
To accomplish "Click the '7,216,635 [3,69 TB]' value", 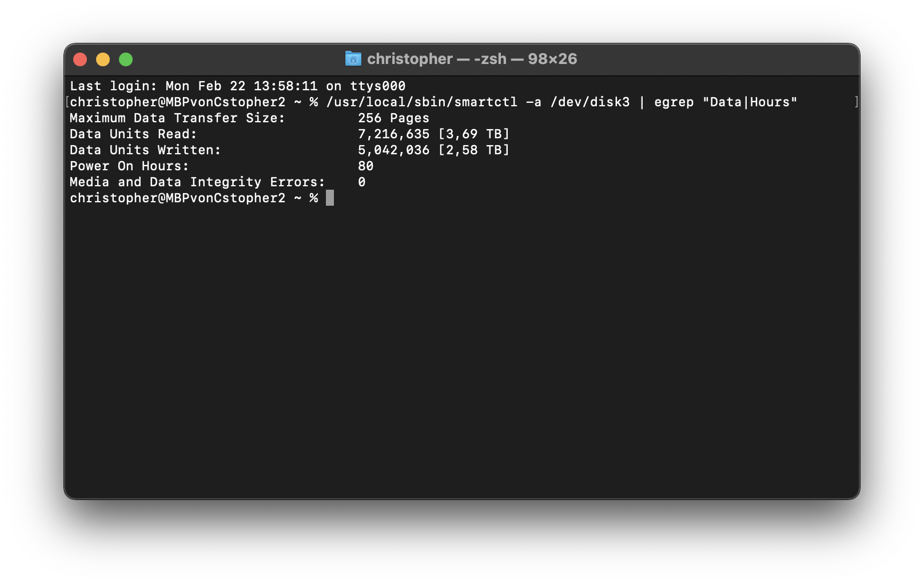I will pyautogui.click(x=433, y=134).
